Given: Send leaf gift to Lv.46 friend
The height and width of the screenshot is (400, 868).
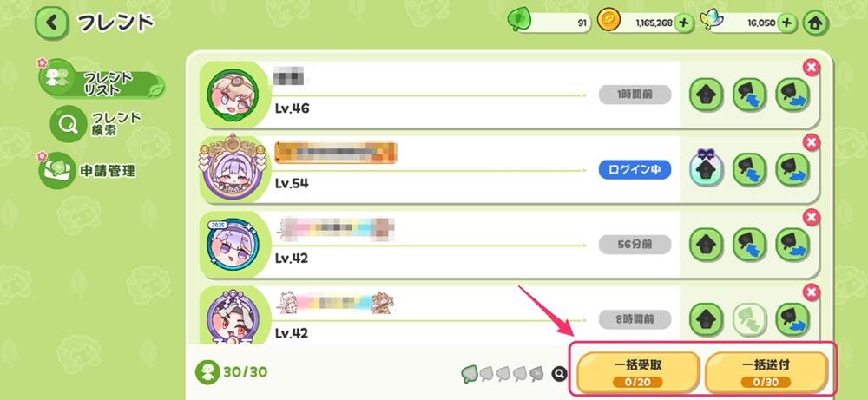Looking at the screenshot, I should pyautogui.click(x=792, y=95).
